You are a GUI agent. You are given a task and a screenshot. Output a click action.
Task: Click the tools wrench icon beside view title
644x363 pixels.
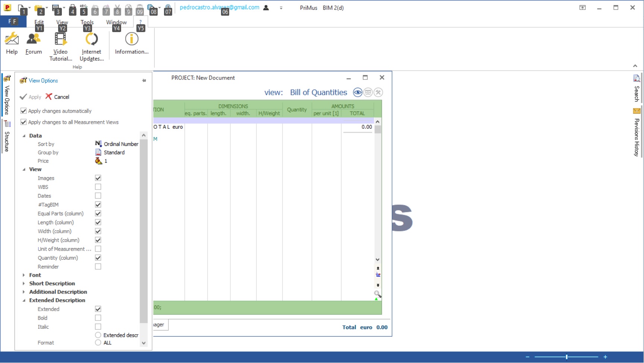(x=378, y=93)
